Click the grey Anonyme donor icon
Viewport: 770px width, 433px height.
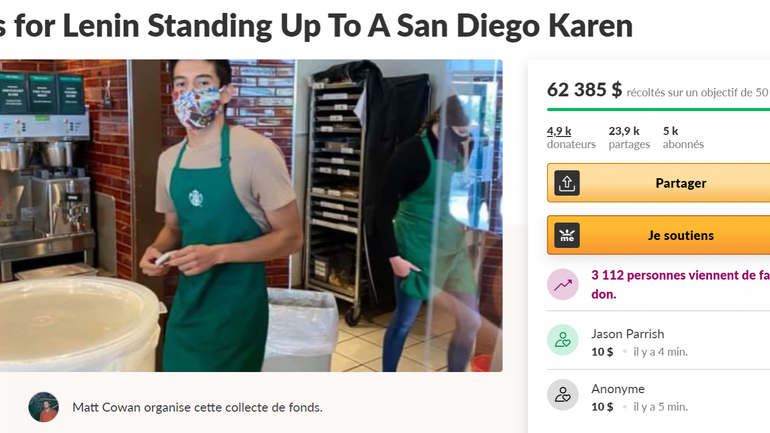click(563, 395)
